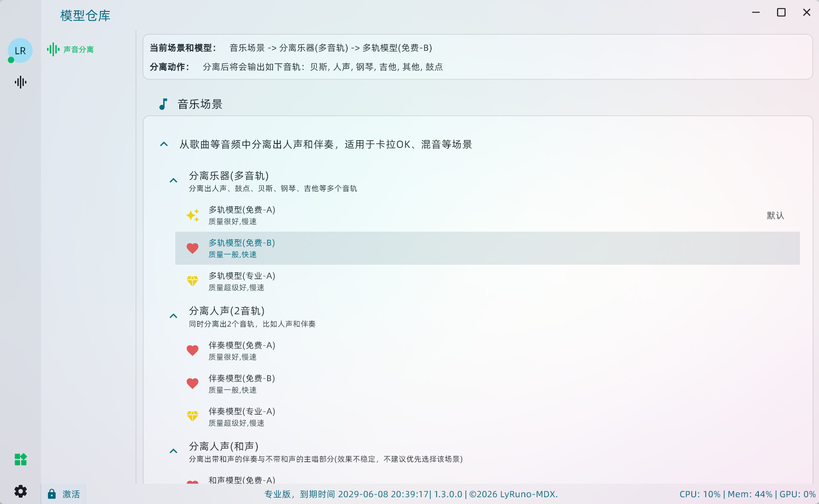This screenshot has height=504, width=819.
Task: Collapse the 分离乐器(多音轨) group
Action: pyautogui.click(x=173, y=180)
